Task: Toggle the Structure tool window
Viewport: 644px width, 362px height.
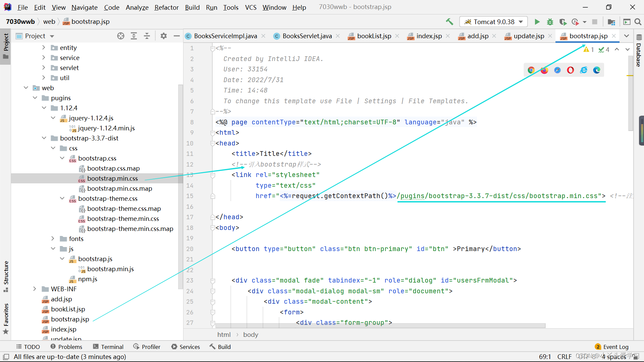Action: 6,276
